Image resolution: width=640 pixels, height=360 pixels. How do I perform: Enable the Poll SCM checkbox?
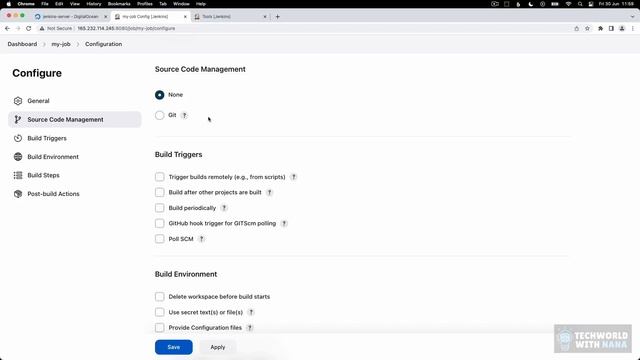coord(160,239)
